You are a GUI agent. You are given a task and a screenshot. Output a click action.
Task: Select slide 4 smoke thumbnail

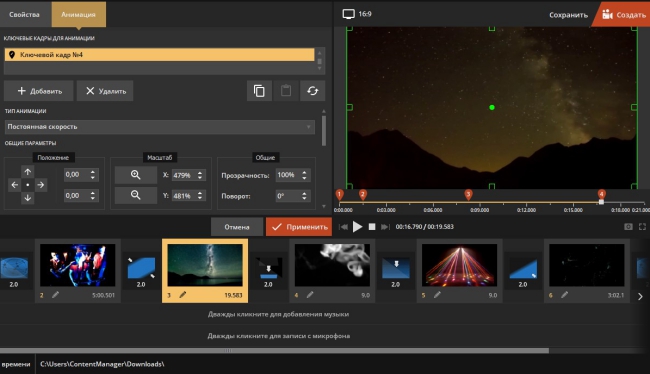pos(332,265)
